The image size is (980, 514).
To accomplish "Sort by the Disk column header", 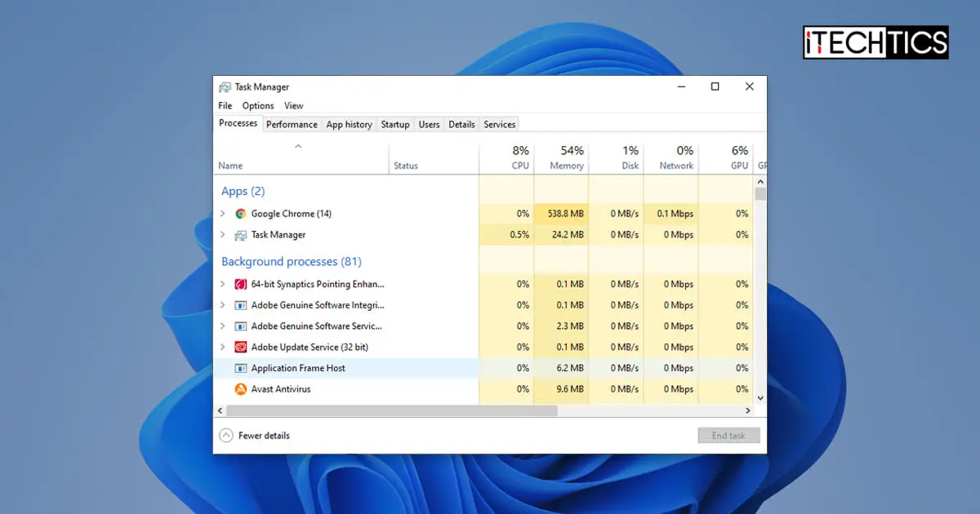I will pos(616,158).
